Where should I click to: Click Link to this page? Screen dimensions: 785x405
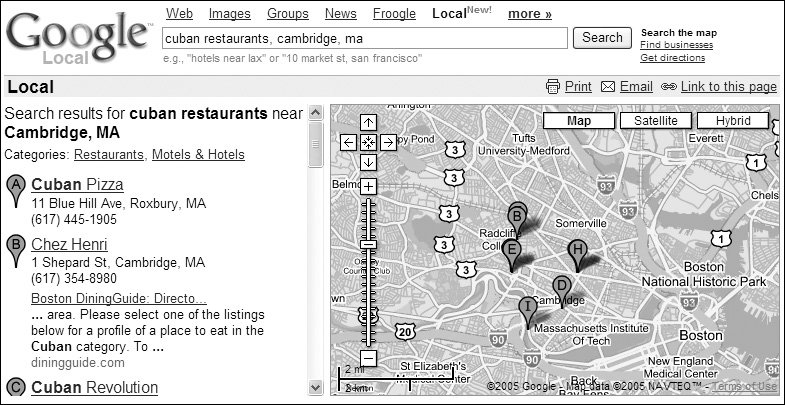click(729, 87)
